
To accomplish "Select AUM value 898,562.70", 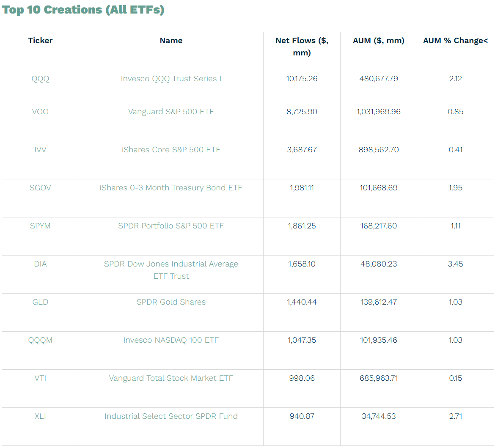I will point(379,150).
